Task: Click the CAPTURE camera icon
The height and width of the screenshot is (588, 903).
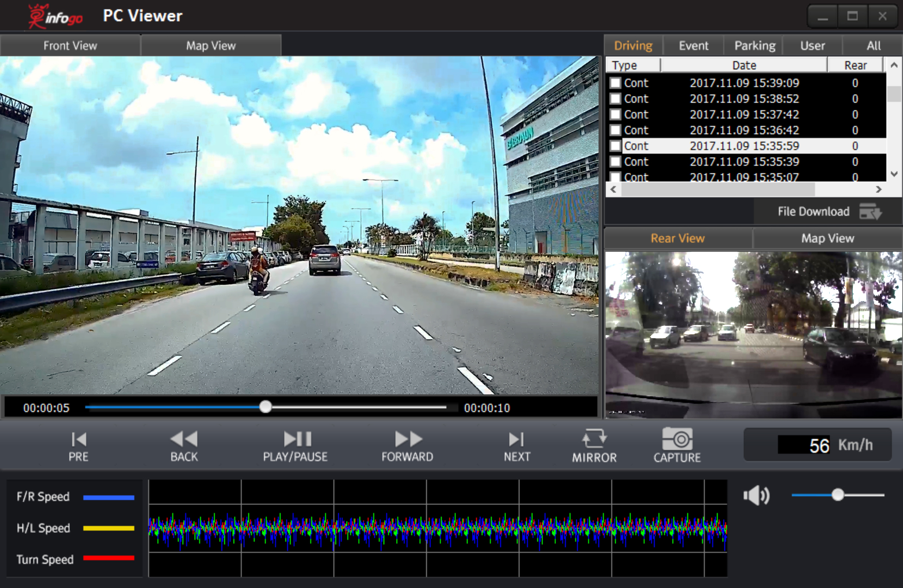Action: (x=677, y=439)
